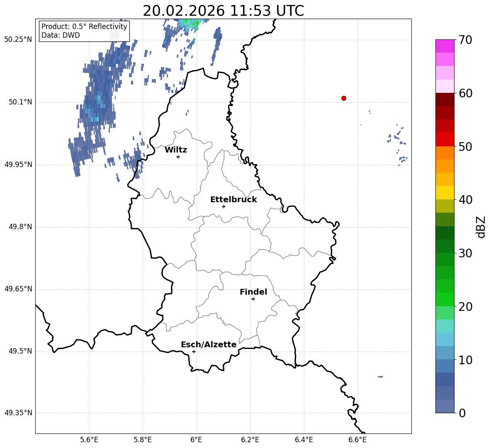Click the 50 value on the colorbar
Screen dimensions: 491x448
point(465,146)
